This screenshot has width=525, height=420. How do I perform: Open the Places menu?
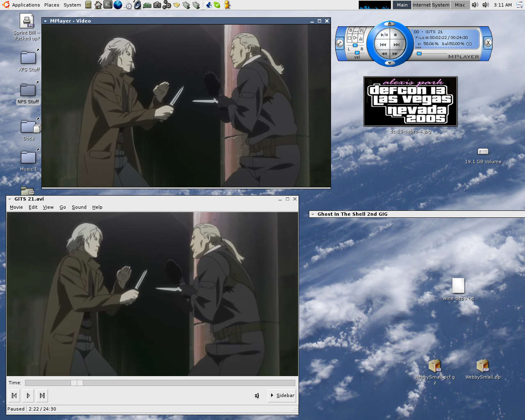click(52, 5)
